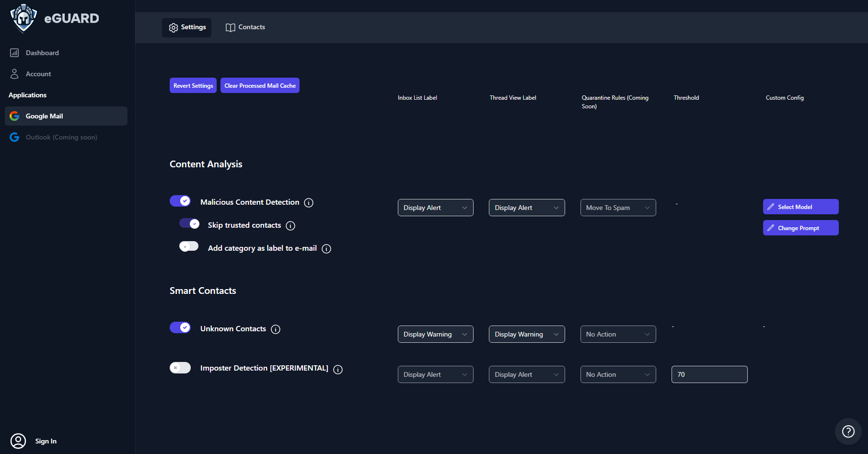This screenshot has width=868, height=454.
Task: Show info for Skip trusted contacts
Action: click(290, 226)
